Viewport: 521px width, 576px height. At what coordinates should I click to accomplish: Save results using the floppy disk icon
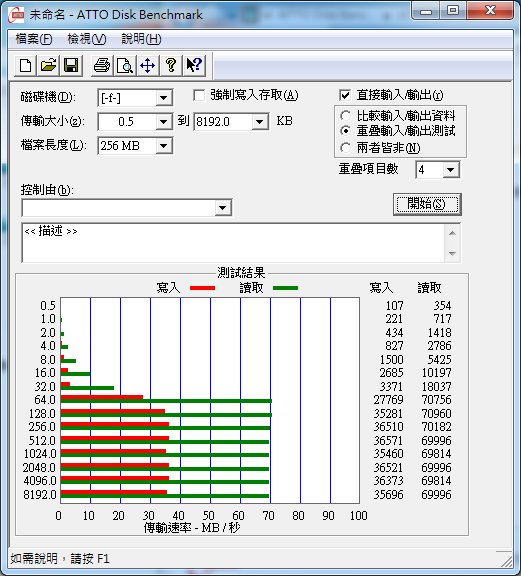tap(71, 65)
